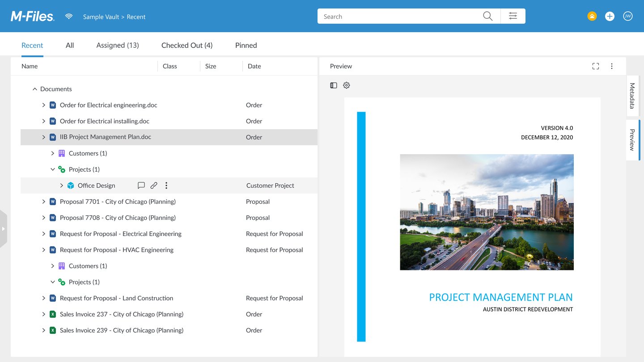Open the user avatar menu
Image resolution: width=644 pixels, height=362 pixels.
[628, 16]
